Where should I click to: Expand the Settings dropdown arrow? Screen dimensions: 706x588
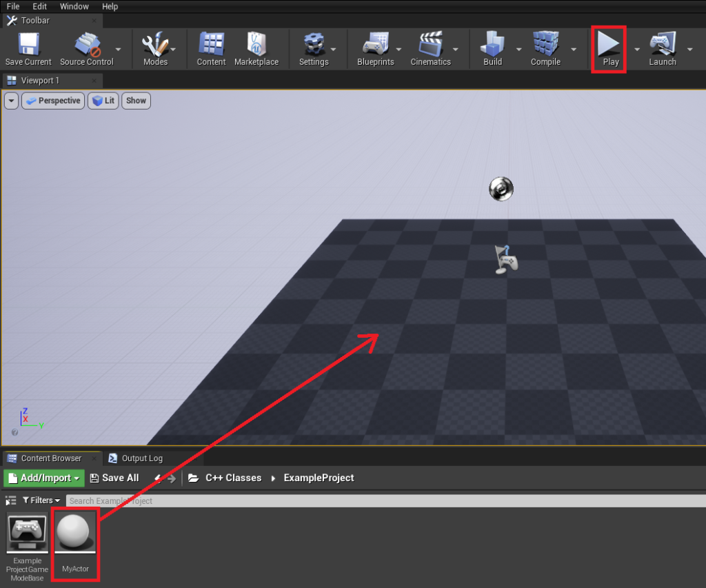[334, 49]
